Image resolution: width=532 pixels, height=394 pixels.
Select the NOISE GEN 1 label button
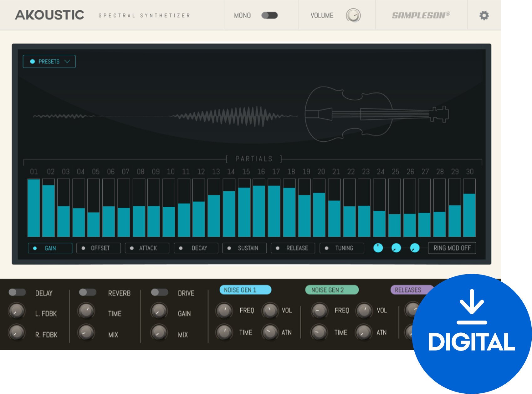[x=245, y=290]
